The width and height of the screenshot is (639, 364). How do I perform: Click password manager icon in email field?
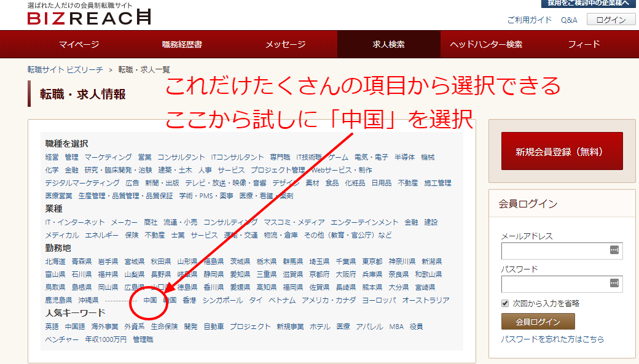tap(614, 250)
